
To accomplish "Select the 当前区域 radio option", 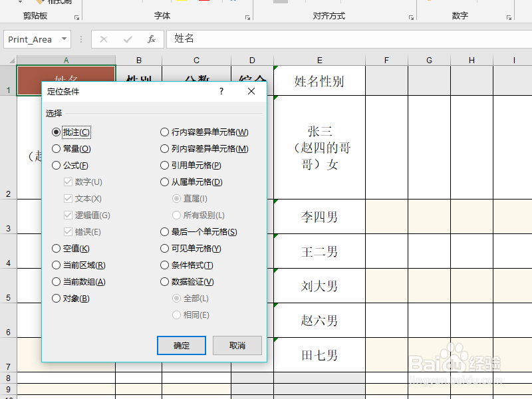I will point(55,265).
